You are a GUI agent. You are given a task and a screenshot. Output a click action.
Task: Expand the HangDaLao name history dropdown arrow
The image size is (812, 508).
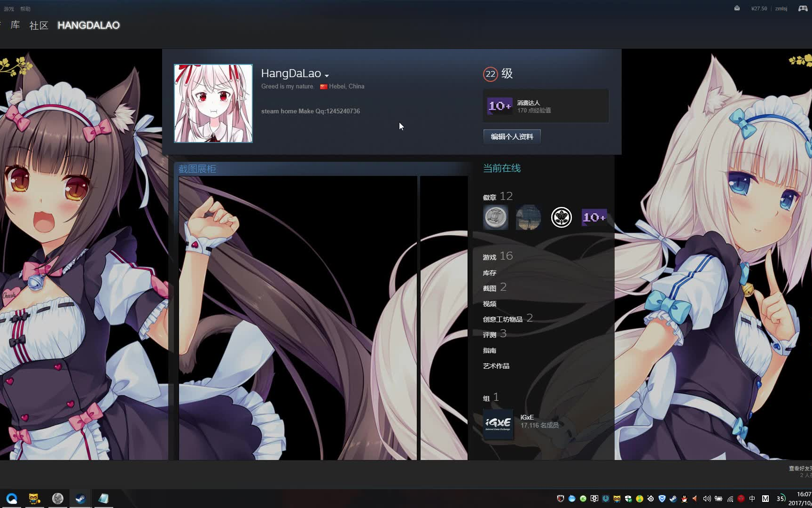tap(327, 75)
